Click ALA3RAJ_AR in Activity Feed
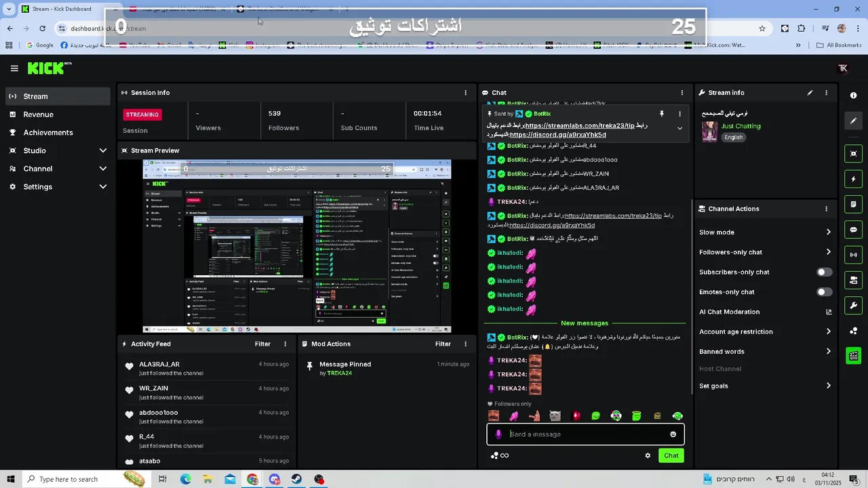Viewport: 868px width, 488px height. tap(159, 365)
